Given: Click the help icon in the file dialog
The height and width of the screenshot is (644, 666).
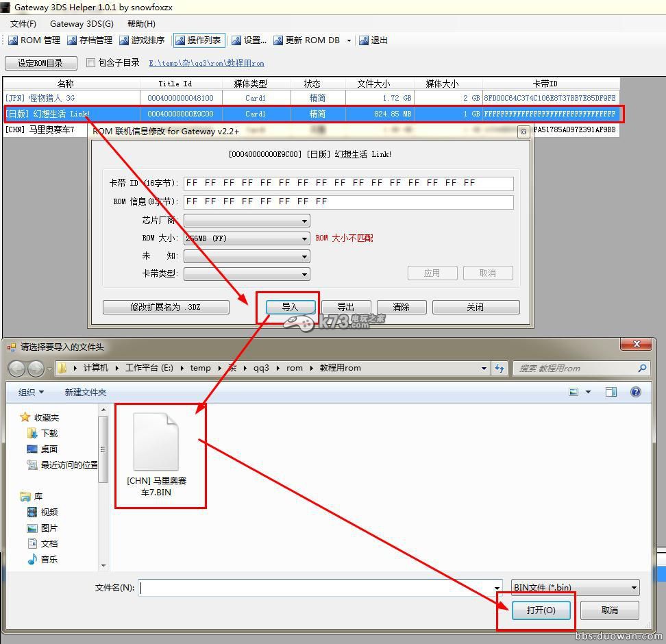Looking at the screenshot, I should tap(635, 392).
